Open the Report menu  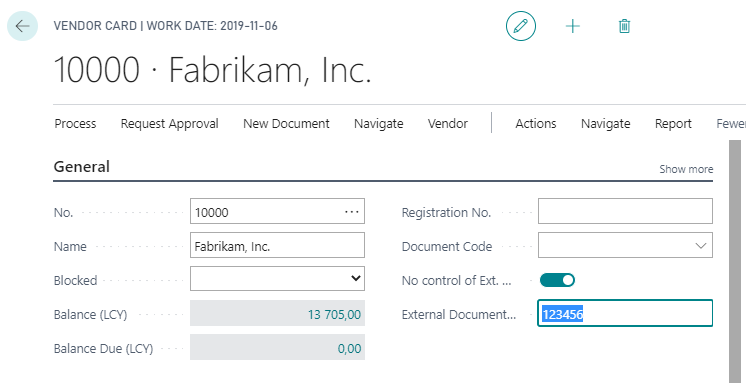coord(673,124)
